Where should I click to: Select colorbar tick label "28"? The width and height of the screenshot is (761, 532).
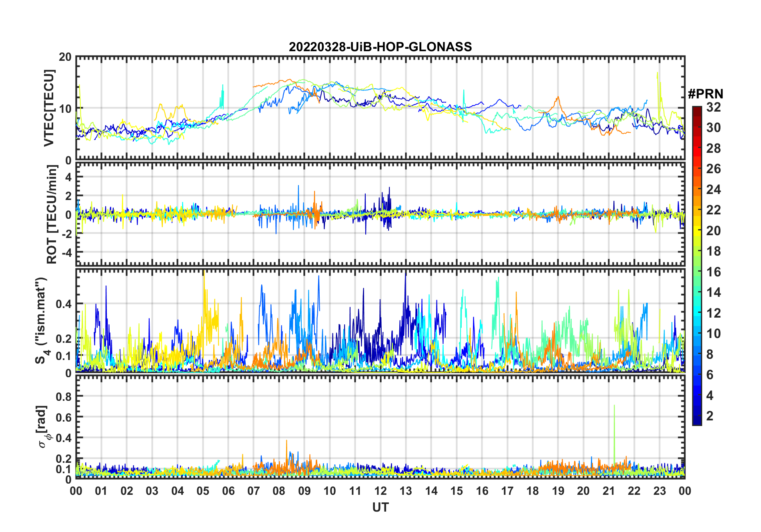coord(713,148)
